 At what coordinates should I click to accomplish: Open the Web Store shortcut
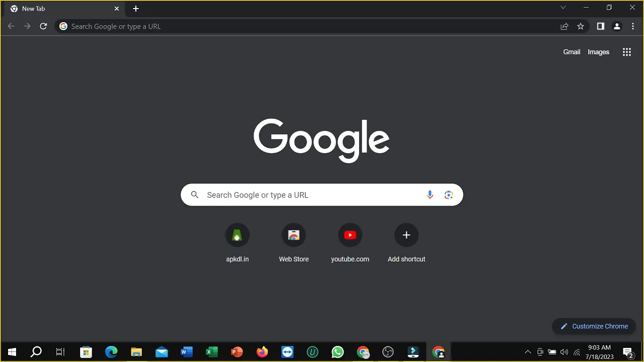tap(294, 244)
